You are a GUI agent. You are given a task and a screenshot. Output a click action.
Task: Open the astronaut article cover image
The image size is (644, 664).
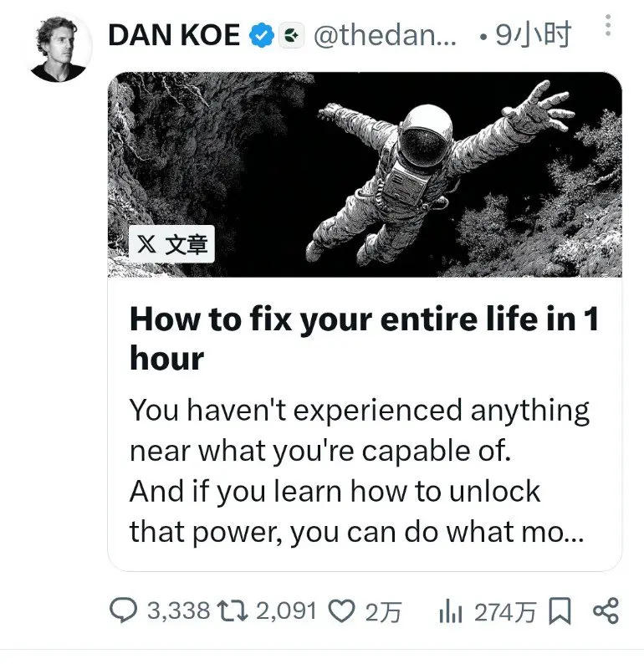(x=365, y=175)
